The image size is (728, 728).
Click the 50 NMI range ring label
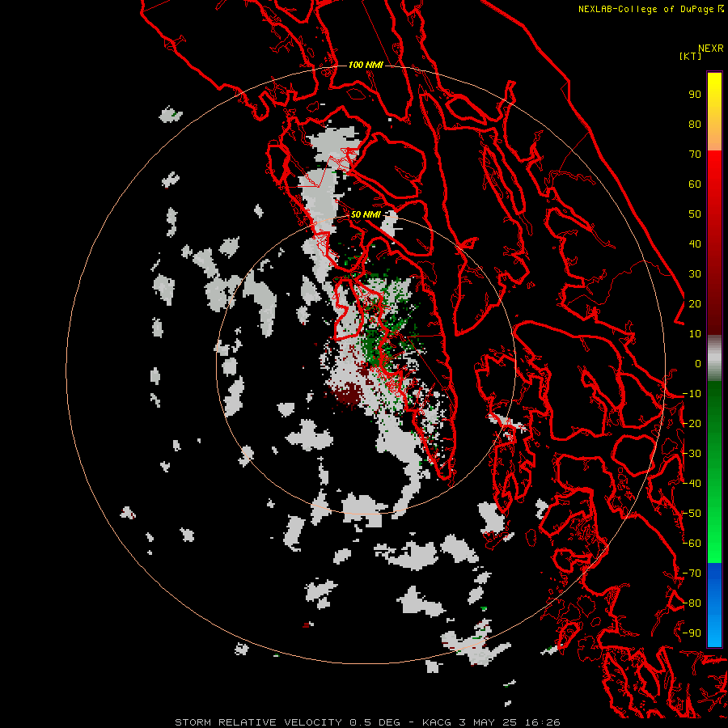(x=366, y=214)
